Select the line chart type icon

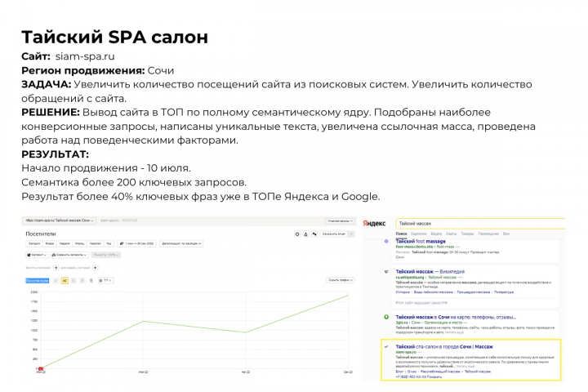[65, 281]
